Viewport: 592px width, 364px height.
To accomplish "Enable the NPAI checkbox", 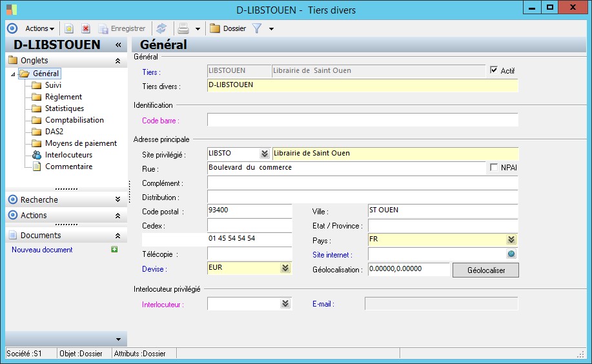I will [x=495, y=168].
